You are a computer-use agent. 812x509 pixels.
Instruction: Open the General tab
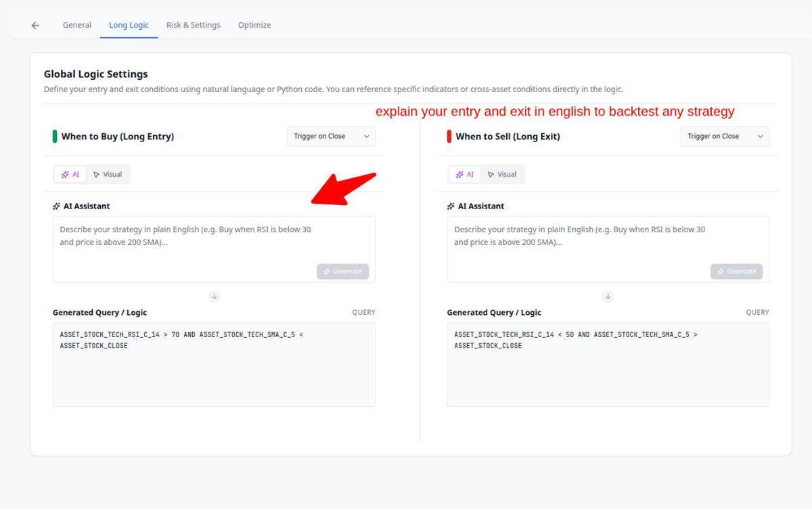pos(77,25)
